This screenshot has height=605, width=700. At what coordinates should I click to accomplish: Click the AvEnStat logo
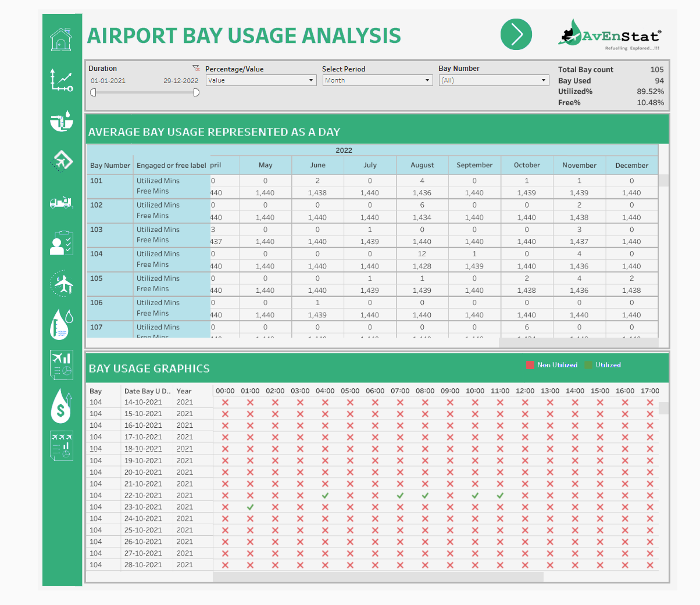609,35
